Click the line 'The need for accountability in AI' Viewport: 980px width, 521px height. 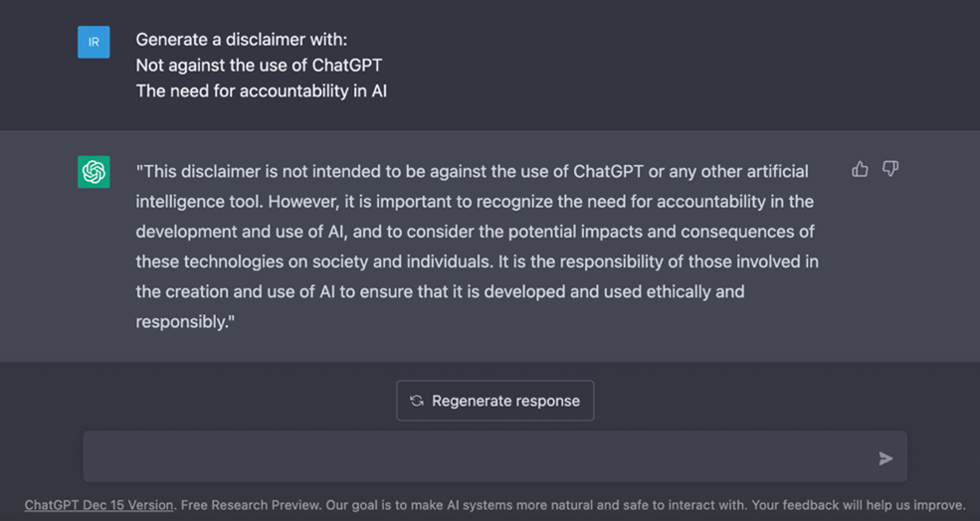click(x=262, y=90)
